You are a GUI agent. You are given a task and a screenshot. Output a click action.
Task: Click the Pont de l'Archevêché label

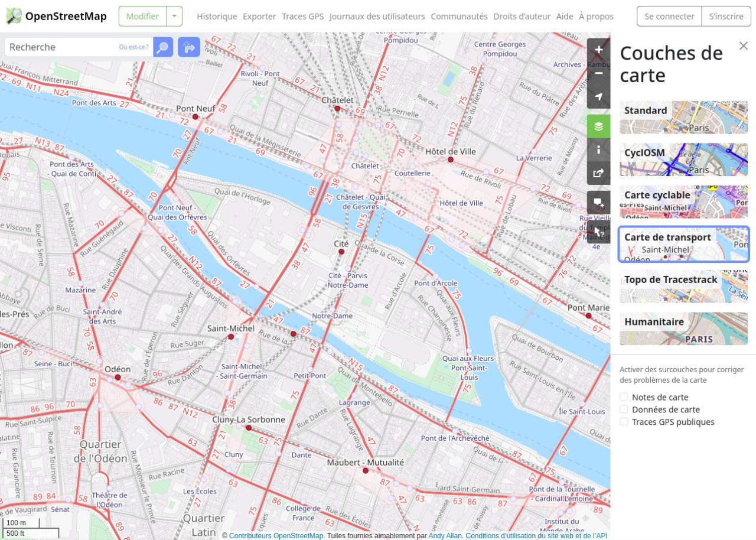click(x=455, y=438)
